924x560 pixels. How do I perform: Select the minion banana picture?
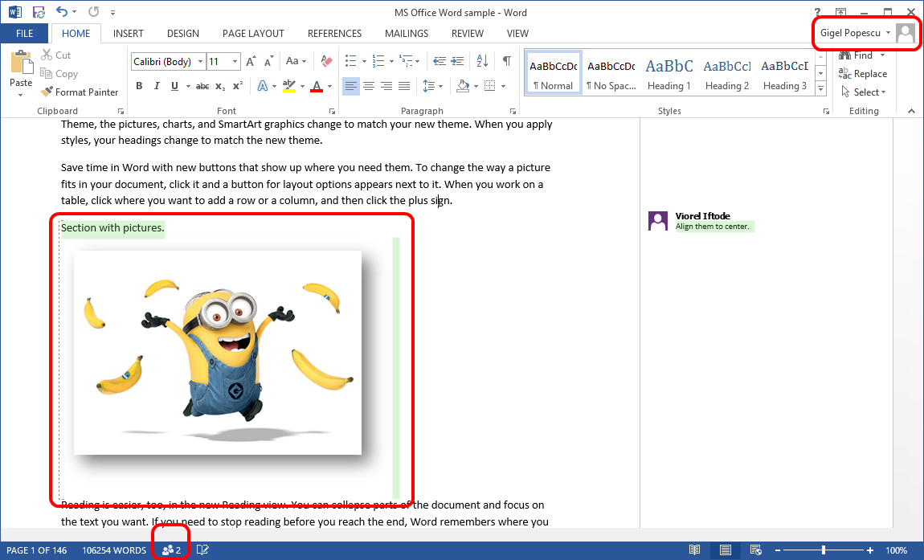point(218,353)
